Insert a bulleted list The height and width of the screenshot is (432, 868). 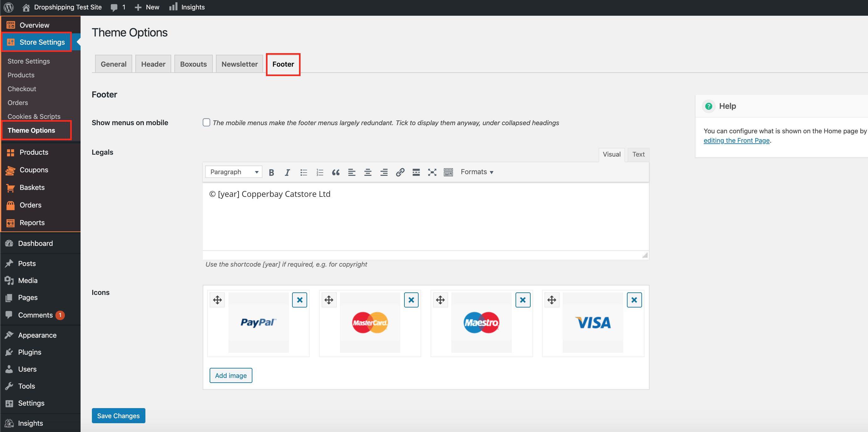point(304,172)
